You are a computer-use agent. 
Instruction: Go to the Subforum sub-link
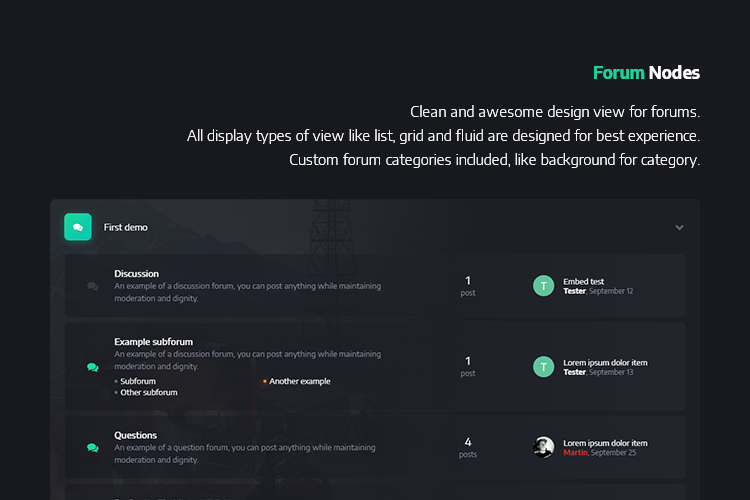(138, 381)
